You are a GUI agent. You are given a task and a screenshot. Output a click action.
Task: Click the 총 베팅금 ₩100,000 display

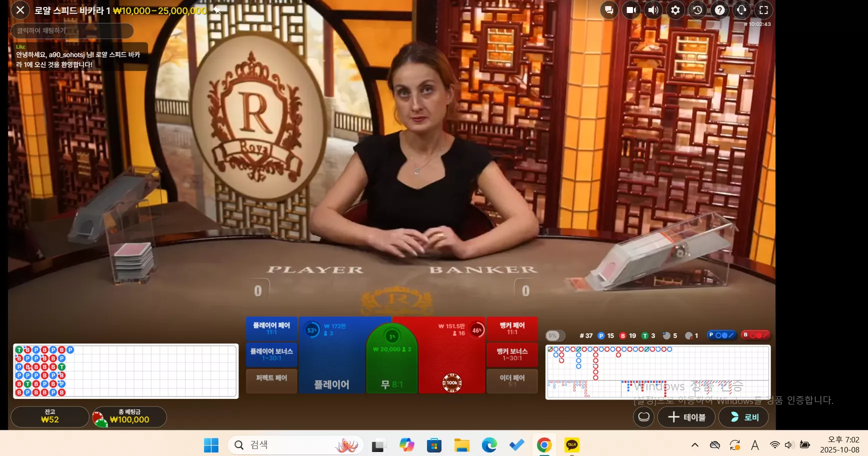pos(129,416)
